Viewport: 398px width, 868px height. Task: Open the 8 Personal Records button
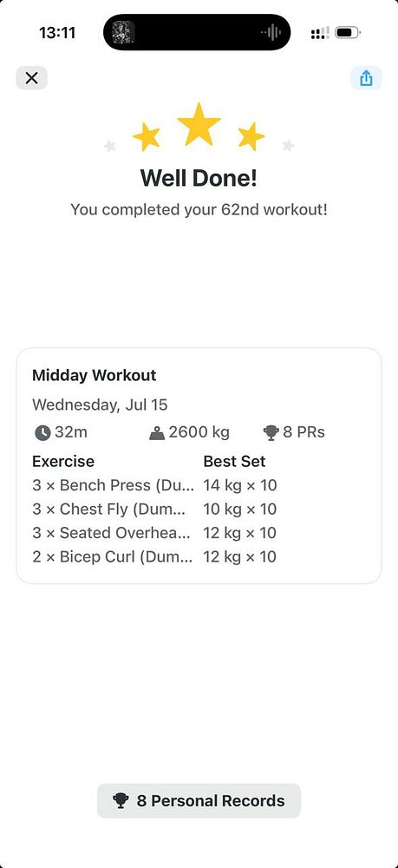click(x=199, y=800)
